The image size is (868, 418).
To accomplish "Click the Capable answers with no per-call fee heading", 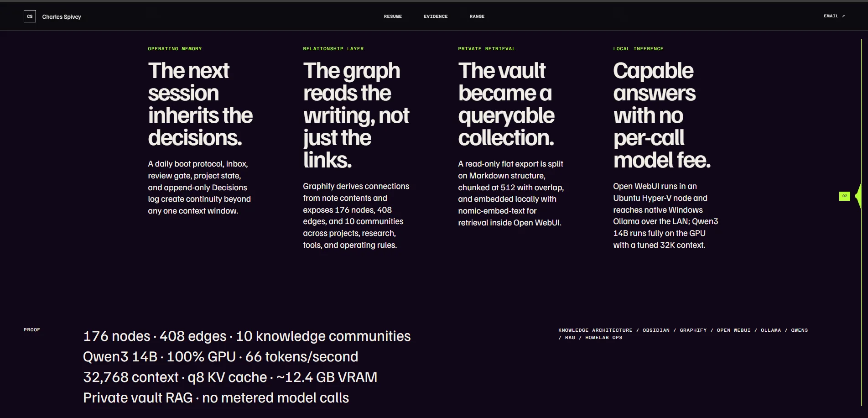I will point(662,115).
